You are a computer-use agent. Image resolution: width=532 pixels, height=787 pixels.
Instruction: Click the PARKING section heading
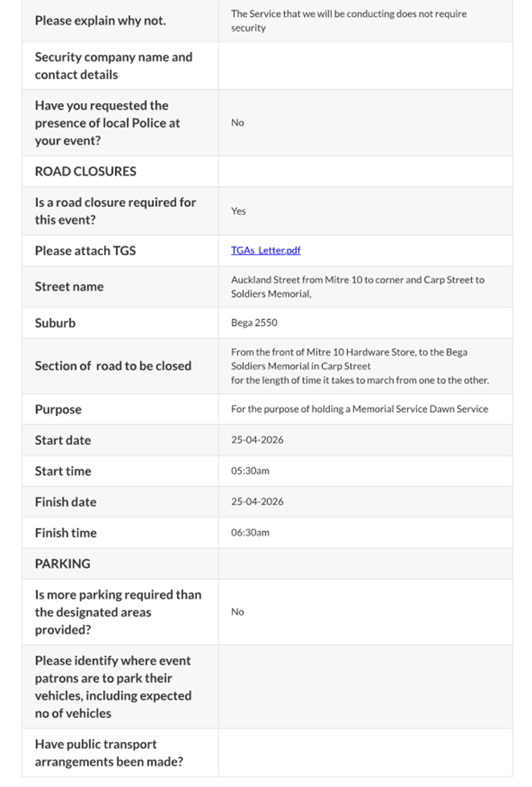tap(63, 563)
